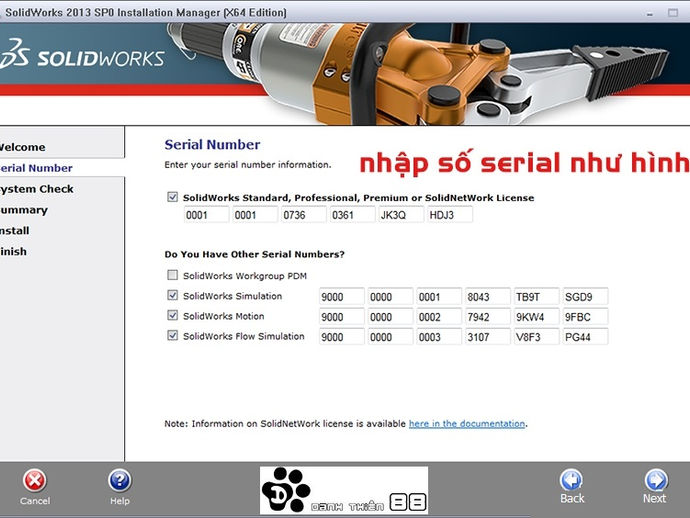Open Help via the question mark icon
The height and width of the screenshot is (518, 690).
119,481
